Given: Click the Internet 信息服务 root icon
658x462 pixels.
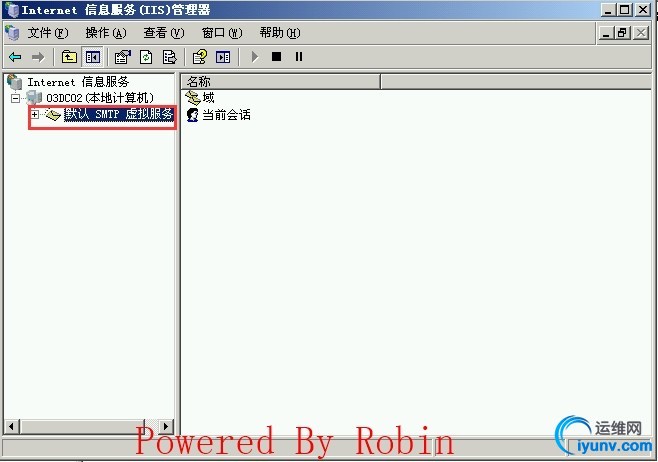Looking at the screenshot, I should point(14,82).
